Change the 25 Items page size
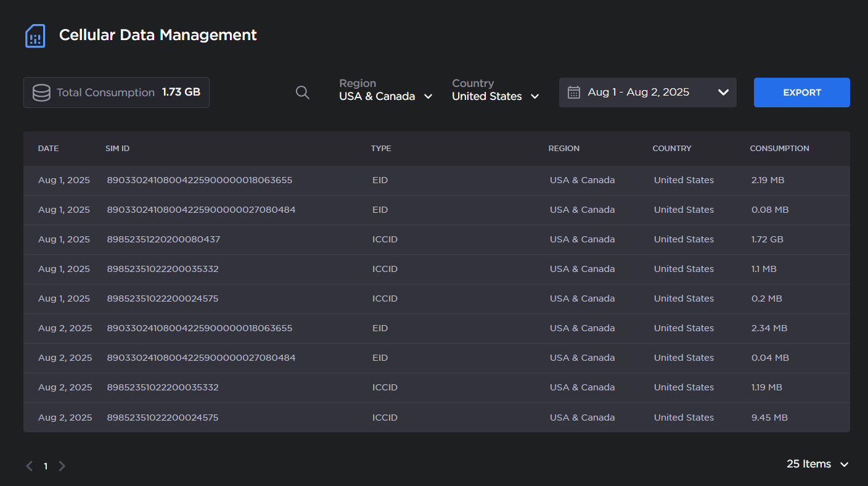Viewport: 868px width, 486px height. click(817, 464)
